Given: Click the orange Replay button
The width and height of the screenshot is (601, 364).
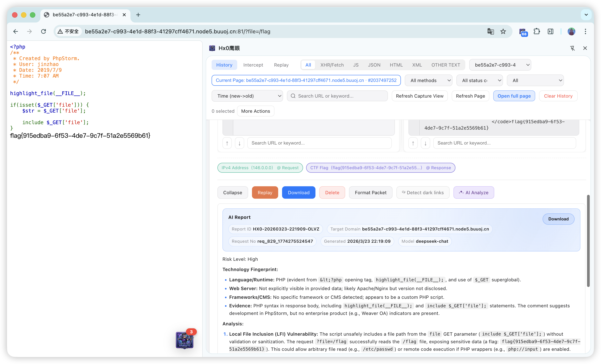Looking at the screenshot, I should pos(265,193).
